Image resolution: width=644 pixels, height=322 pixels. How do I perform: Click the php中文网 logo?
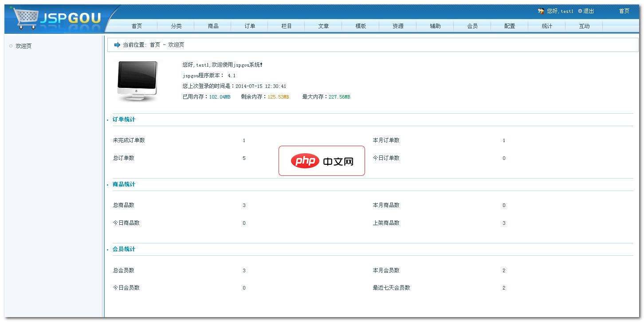321,161
